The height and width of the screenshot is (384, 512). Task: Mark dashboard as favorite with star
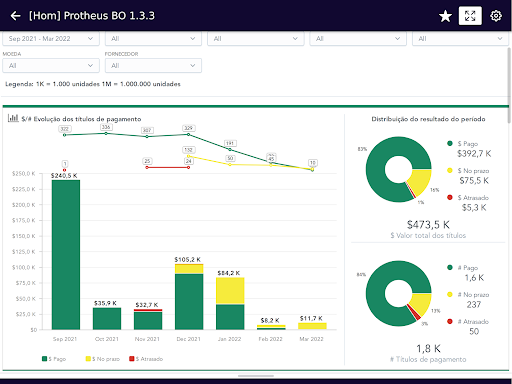coord(445,16)
